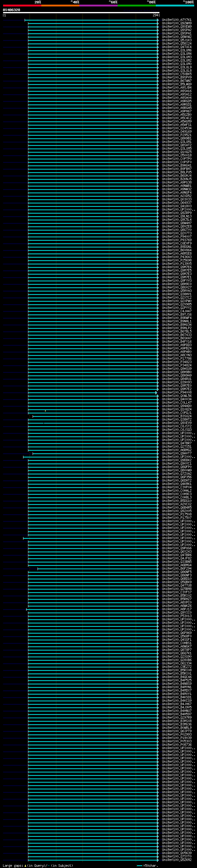Image resolution: width=197 pixels, height=868 pixels.
Task: Click the cyan ~100% identity legend bar
Action: 175,6
